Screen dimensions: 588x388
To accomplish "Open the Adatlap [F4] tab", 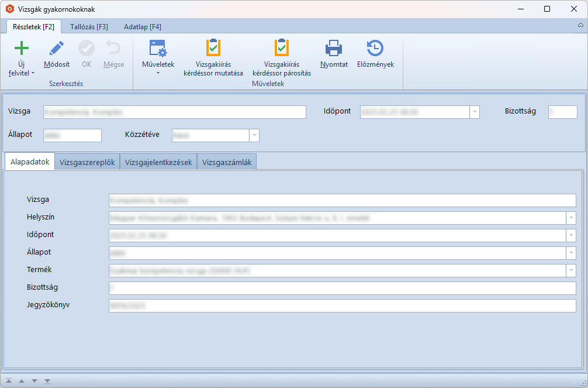I will pyautogui.click(x=143, y=27).
